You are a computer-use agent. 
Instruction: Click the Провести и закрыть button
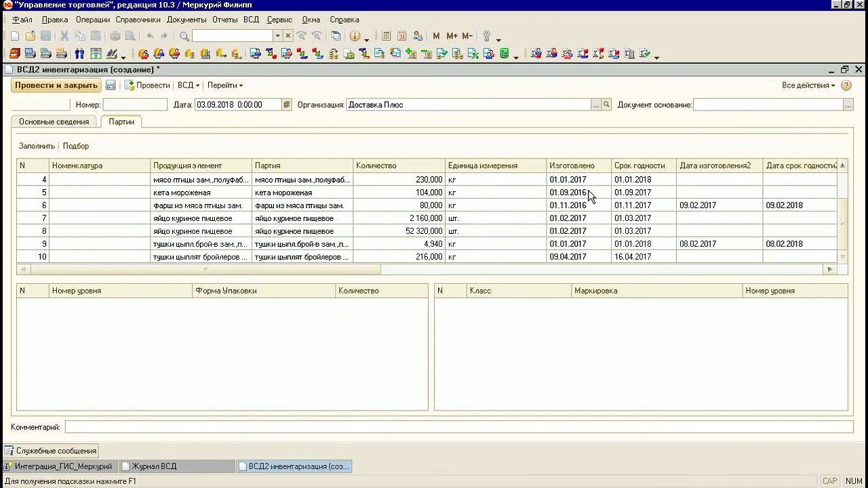click(x=56, y=85)
